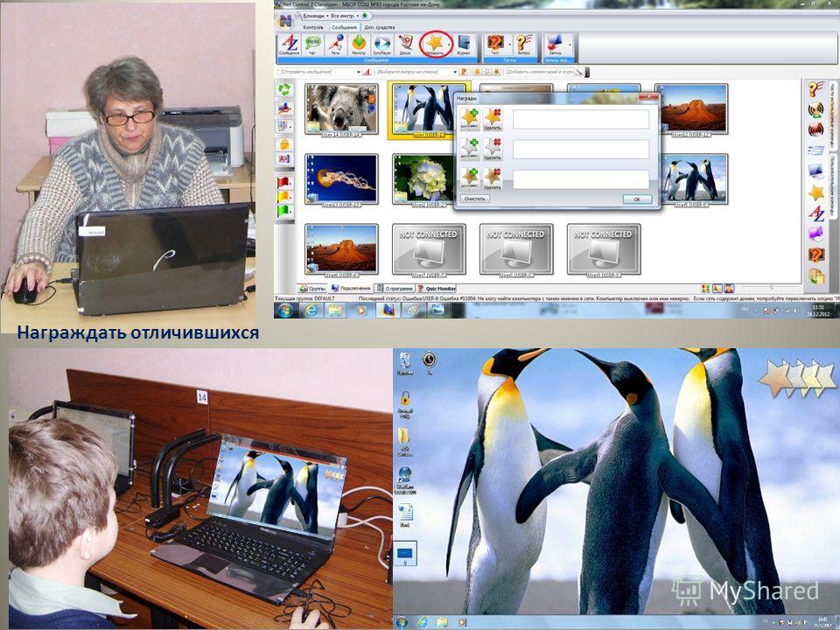This screenshot has height=630, width=840.
Task: Open Start menu in the Net Control screenshot taskbar
Action: click(x=284, y=310)
